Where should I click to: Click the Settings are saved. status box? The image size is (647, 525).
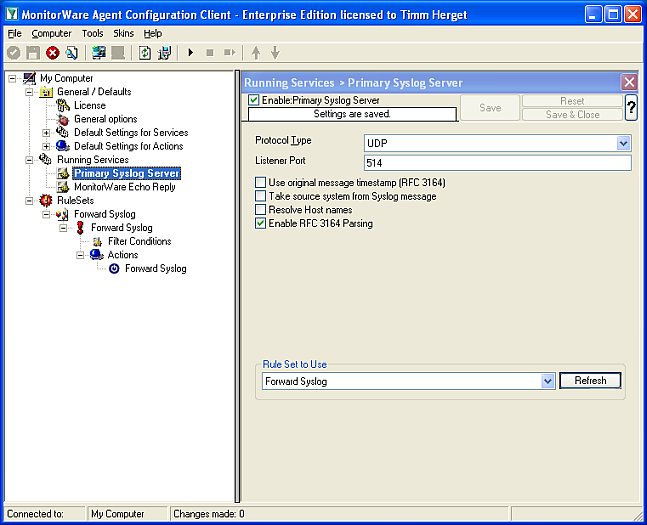352,114
